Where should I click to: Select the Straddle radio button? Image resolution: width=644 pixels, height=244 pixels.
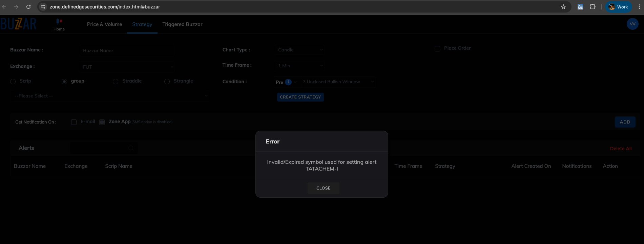coord(116,82)
